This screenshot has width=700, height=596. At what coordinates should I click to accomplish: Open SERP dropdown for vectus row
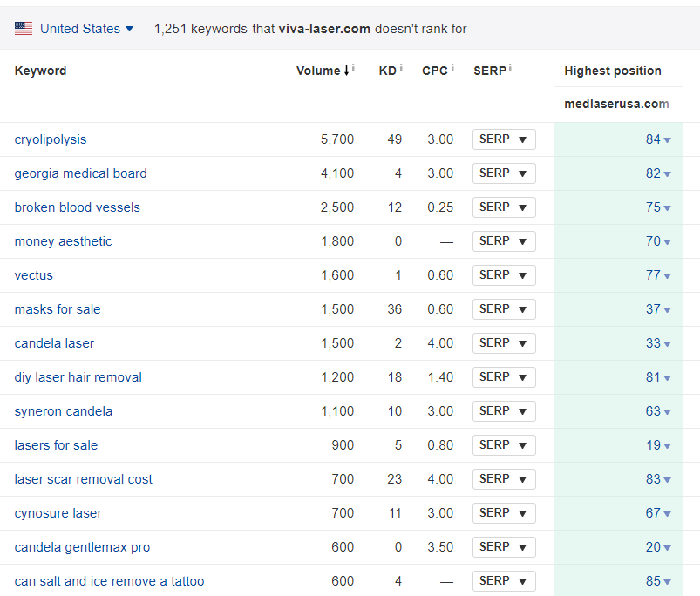pos(504,275)
